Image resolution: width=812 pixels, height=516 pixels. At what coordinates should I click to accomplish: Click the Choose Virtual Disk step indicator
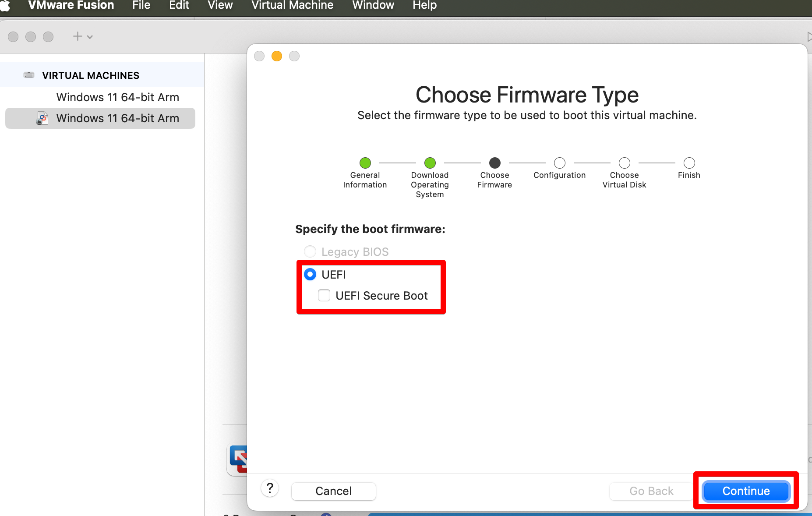pos(625,163)
